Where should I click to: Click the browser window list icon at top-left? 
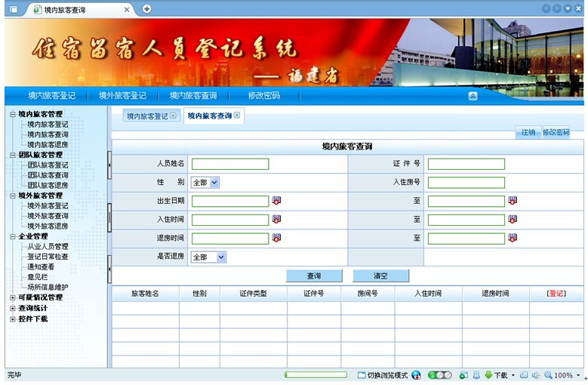click(x=14, y=9)
